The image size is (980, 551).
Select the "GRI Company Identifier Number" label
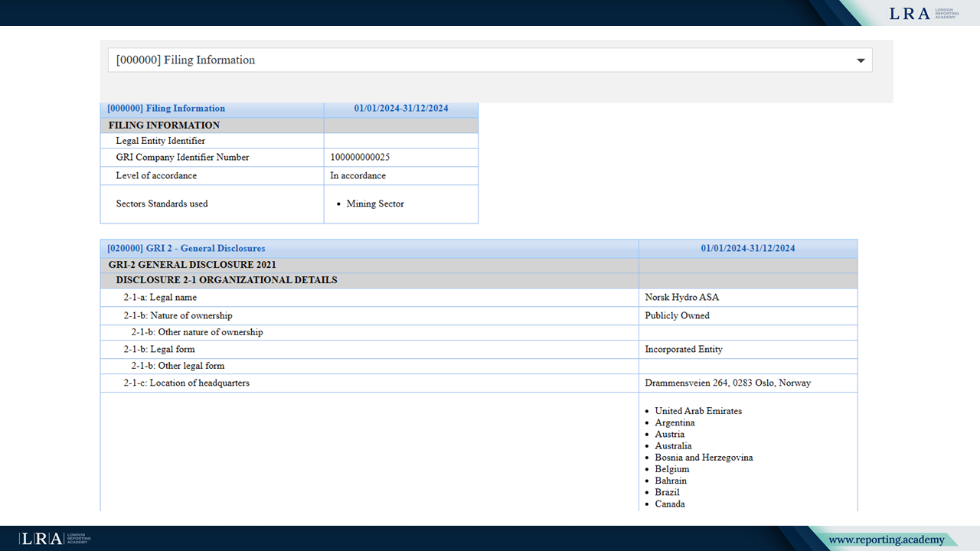(x=182, y=158)
